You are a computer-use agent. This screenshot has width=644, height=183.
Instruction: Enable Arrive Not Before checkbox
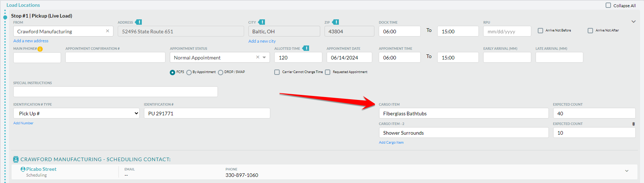tap(540, 31)
